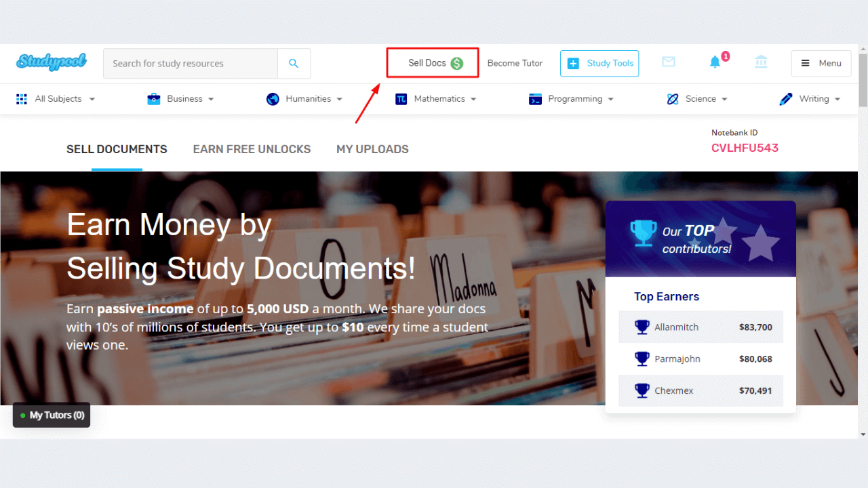Click the trophy beside Allanmitch
Screen dimensions: 868x488
pos(642,327)
